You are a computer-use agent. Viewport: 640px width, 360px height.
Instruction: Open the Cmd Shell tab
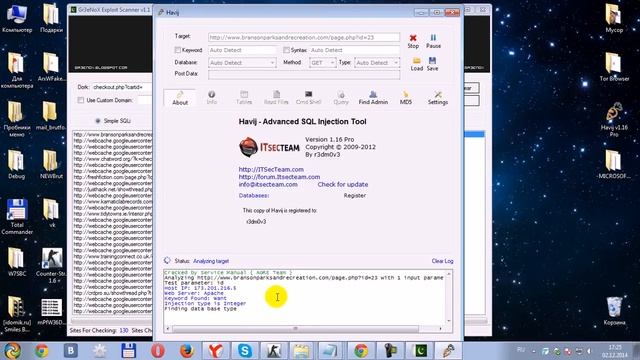click(309, 98)
